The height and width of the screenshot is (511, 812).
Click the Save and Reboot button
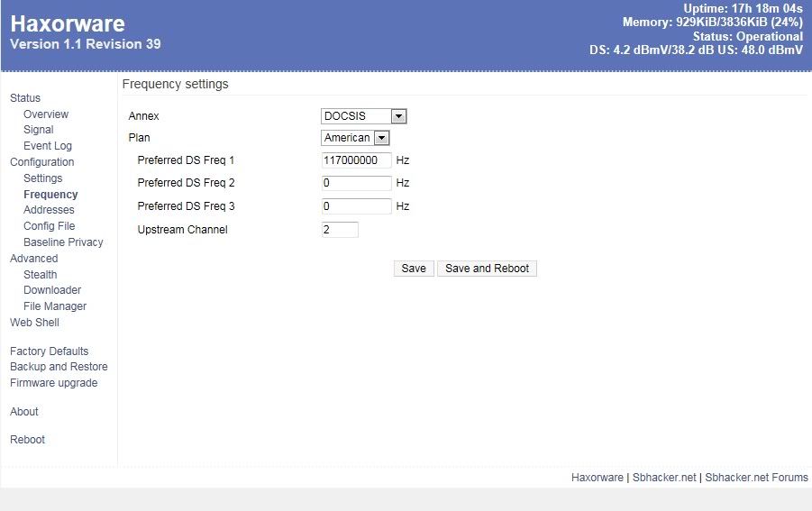click(487, 269)
